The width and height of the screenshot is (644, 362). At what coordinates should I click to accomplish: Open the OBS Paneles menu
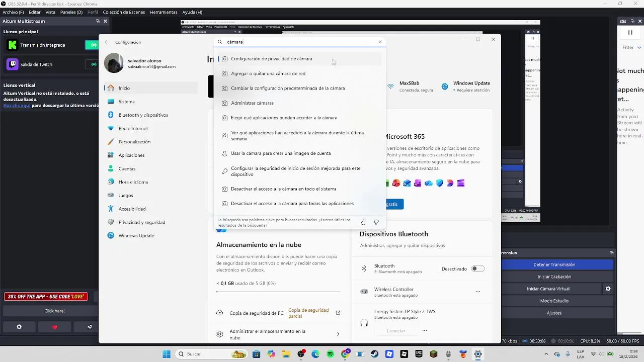click(71, 12)
